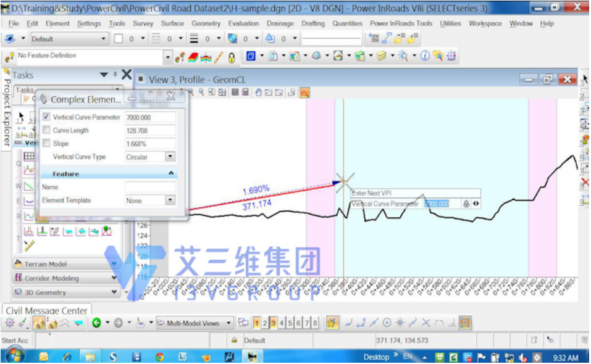
Task: Open the File menu
Action: tap(14, 23)
